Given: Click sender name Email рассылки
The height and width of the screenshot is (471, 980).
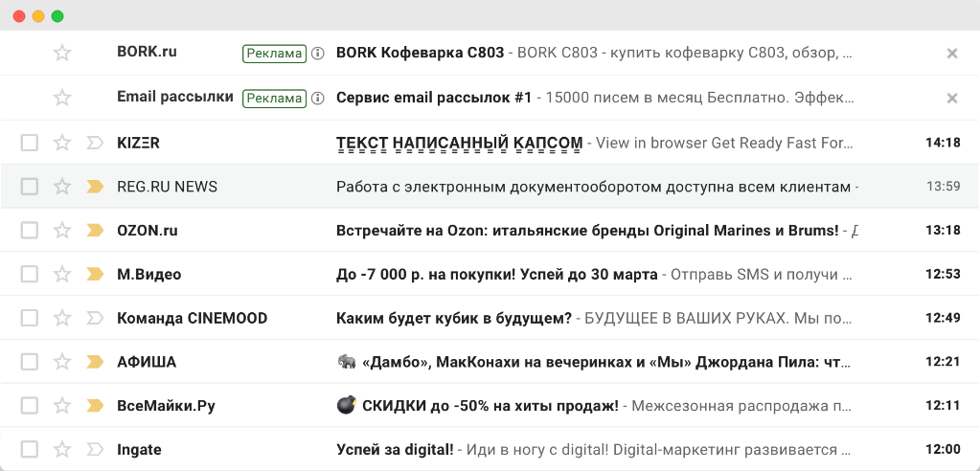Looking at the screenshot, I should tap(175, 98).
